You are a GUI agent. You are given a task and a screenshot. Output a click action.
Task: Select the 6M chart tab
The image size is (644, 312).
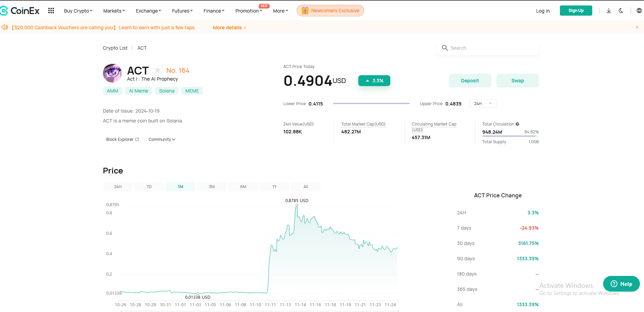243,187
